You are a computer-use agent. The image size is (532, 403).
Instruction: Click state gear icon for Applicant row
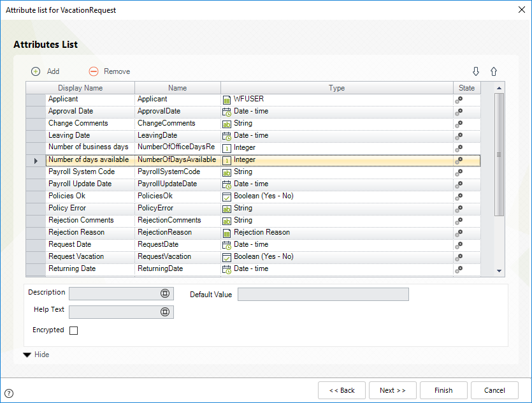click(459, 100)
